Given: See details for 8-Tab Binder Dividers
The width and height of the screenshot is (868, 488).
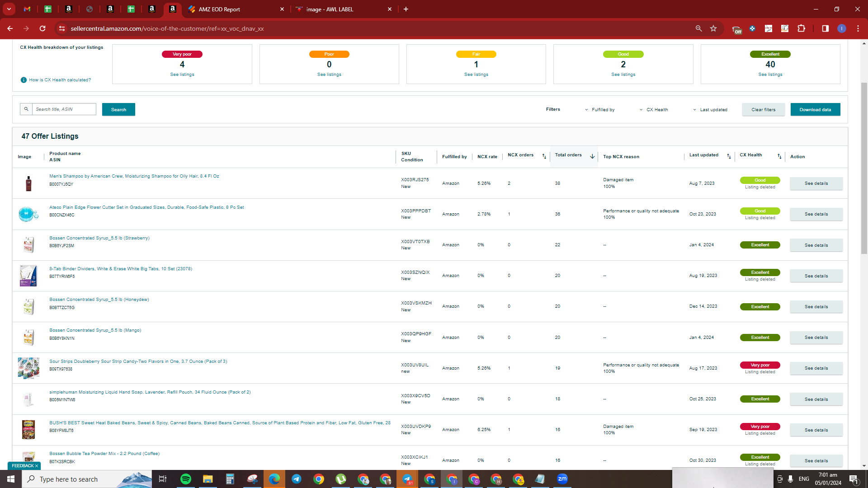Looking at the screenshot, I should coord(816,276).
